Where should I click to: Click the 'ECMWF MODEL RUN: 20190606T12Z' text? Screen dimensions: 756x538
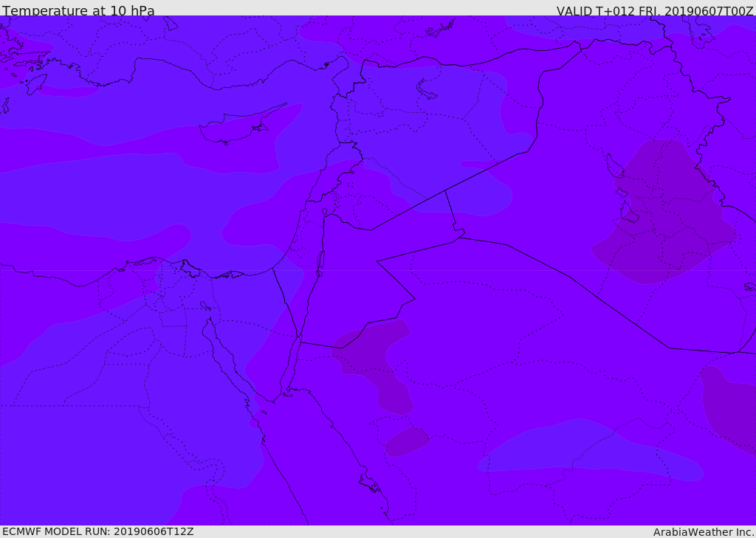coord(98,531)
